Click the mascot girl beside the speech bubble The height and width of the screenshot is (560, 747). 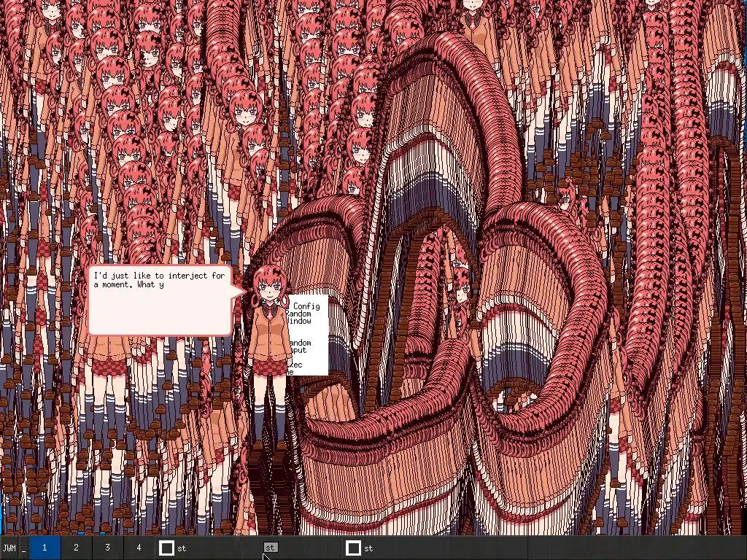coord(269,356)
